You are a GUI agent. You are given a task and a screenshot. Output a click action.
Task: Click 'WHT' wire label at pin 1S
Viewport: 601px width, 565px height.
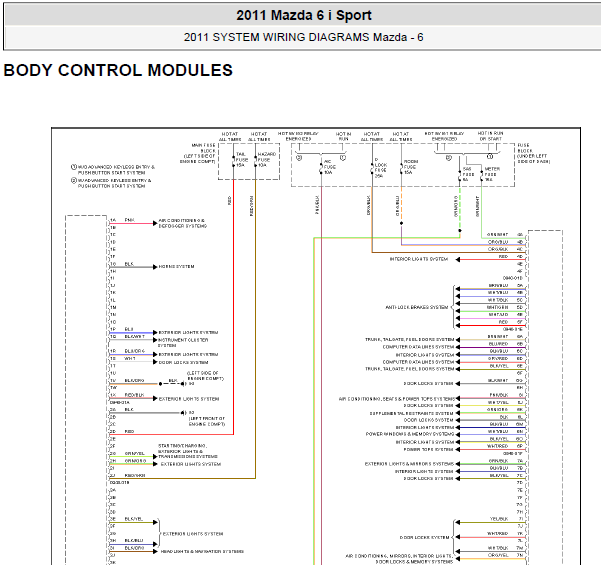click(130, 358)
